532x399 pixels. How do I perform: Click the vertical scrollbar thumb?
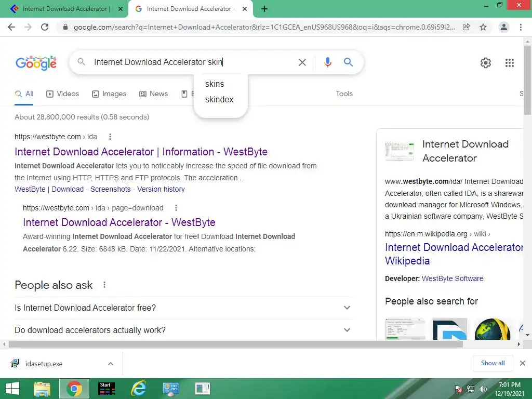tap(528, 81)
